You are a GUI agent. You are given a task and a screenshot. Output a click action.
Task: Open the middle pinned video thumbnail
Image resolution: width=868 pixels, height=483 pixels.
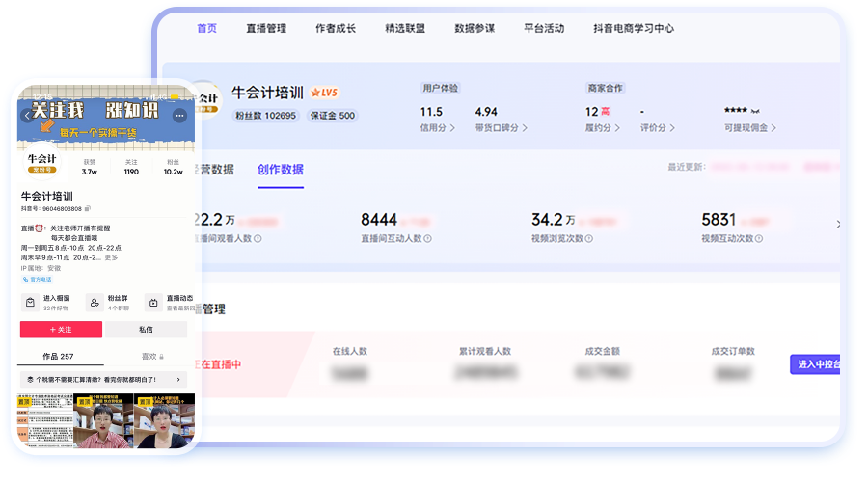click(103, 420)
